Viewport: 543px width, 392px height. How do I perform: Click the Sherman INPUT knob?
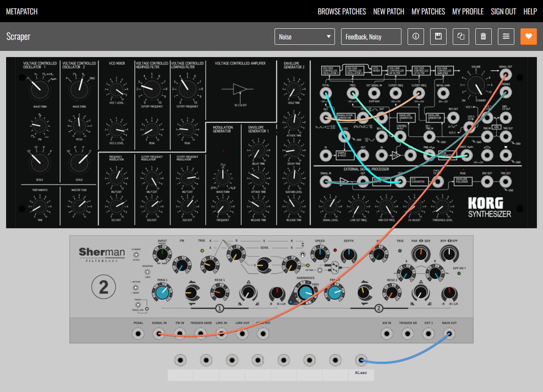(162, 254)
